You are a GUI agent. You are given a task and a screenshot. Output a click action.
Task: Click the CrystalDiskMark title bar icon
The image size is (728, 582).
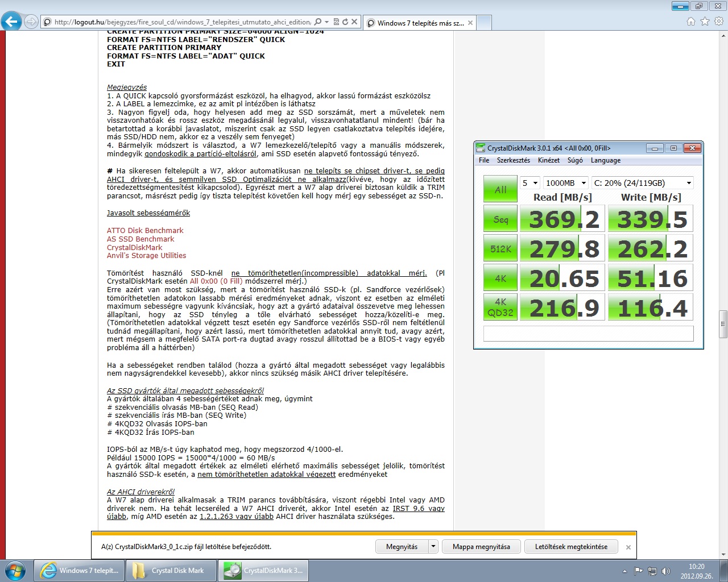click(x=481, y=148)
